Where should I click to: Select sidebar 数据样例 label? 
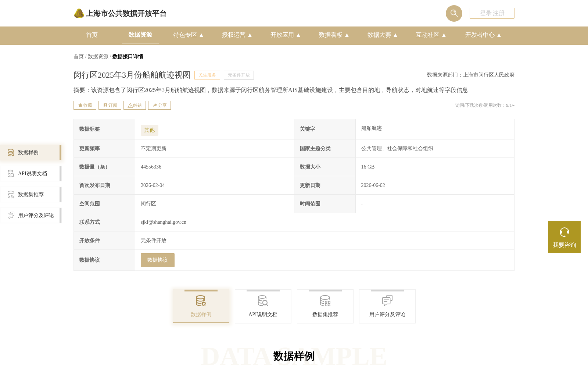tap(28, 153)
